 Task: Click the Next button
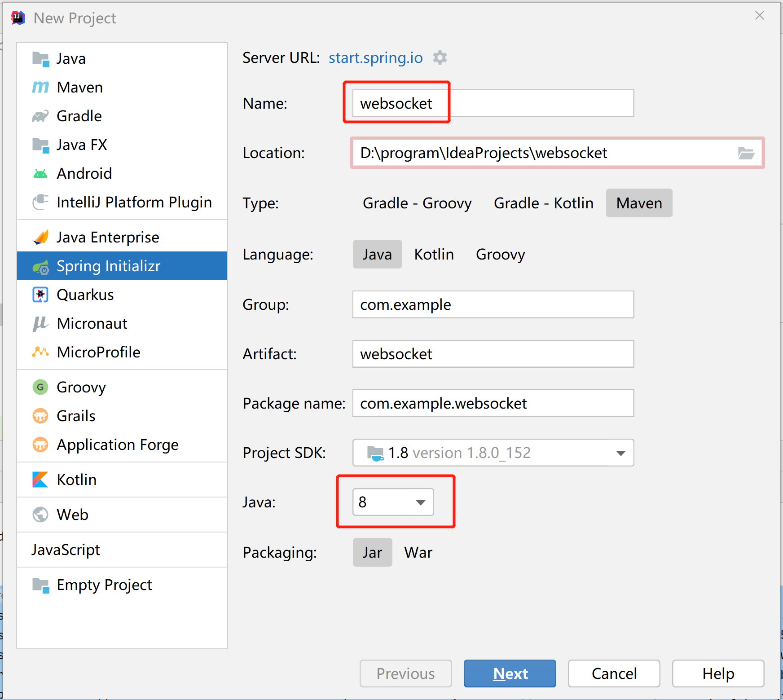(x=510, y=674)
